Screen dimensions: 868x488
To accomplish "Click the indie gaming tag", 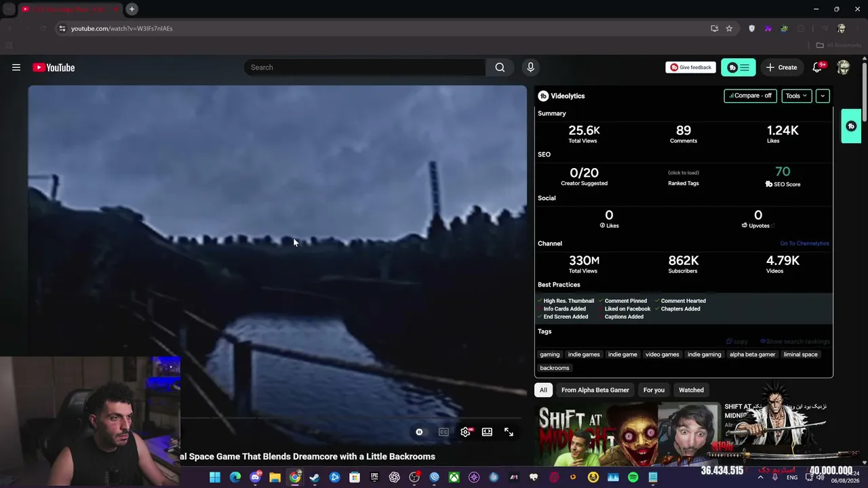I will [x=704, y=354].
